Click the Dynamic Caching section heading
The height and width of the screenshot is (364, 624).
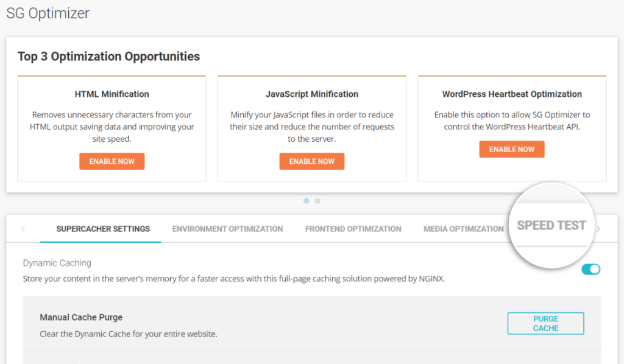click(x=57, y=263)
